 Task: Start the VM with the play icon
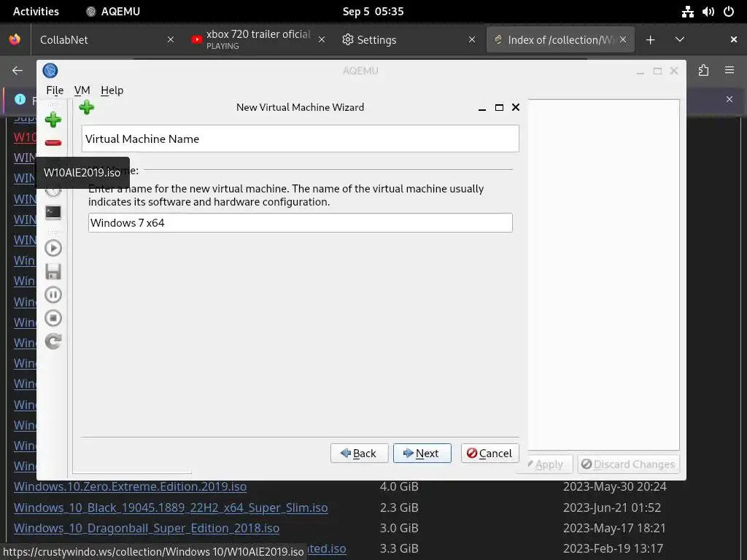[x=53, y=248]
